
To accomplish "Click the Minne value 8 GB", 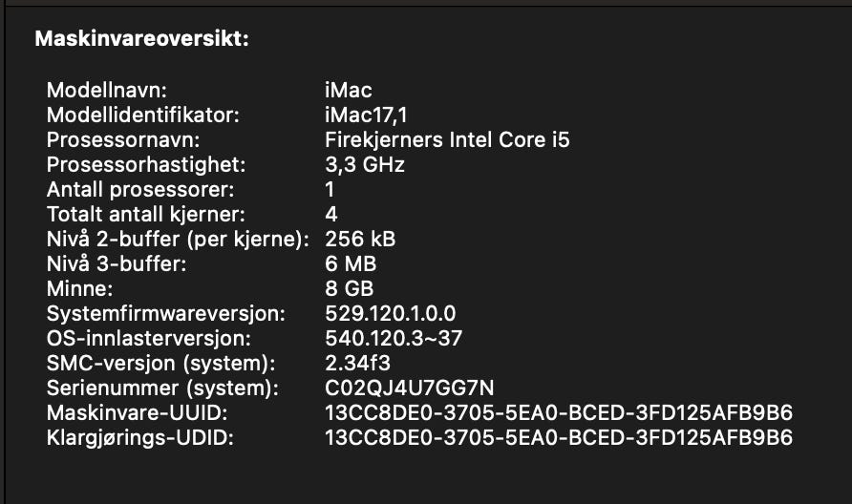I will [x=349, y=288].
